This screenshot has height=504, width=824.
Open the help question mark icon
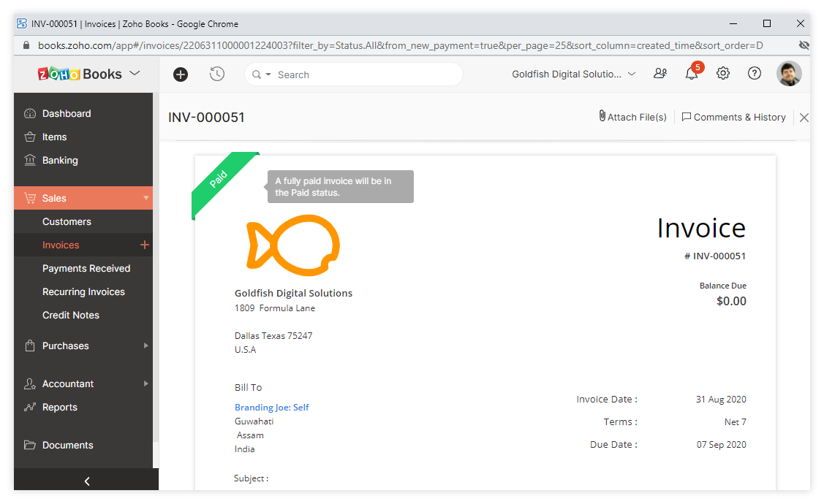tap(755, 74)
